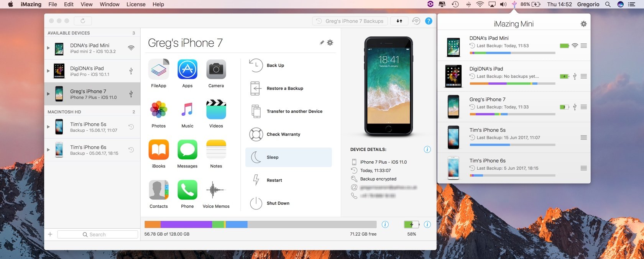Click iMazing Mini icon in the macOS menu bar
The image size is (644, 259).
tap(514, 4)
